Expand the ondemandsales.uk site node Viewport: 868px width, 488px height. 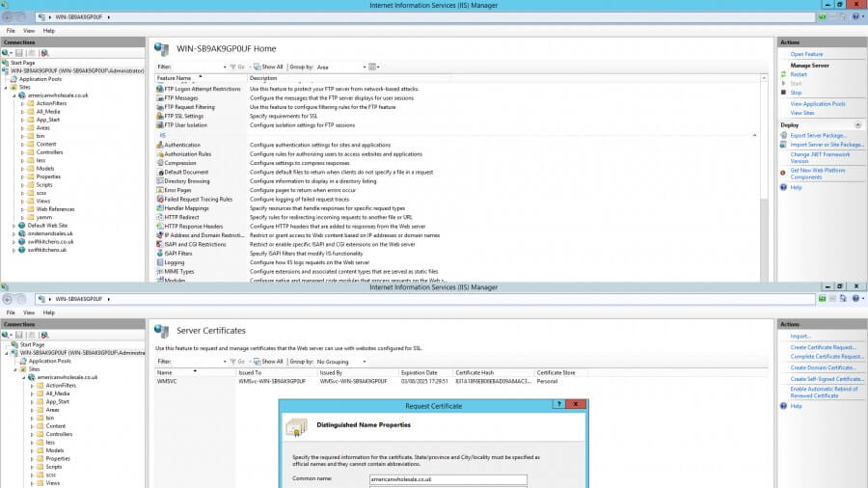pyautogui.click(x=14, y=233)
